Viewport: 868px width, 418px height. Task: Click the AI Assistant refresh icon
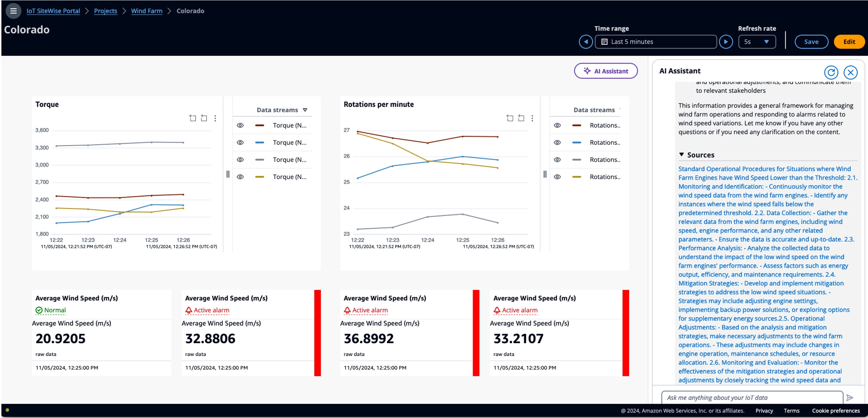point(831,72)
